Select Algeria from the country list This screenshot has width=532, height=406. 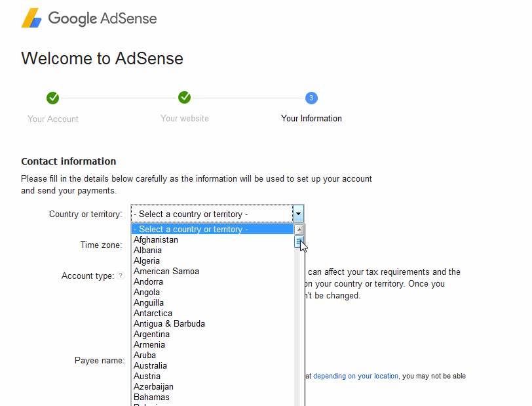point(212,261)
